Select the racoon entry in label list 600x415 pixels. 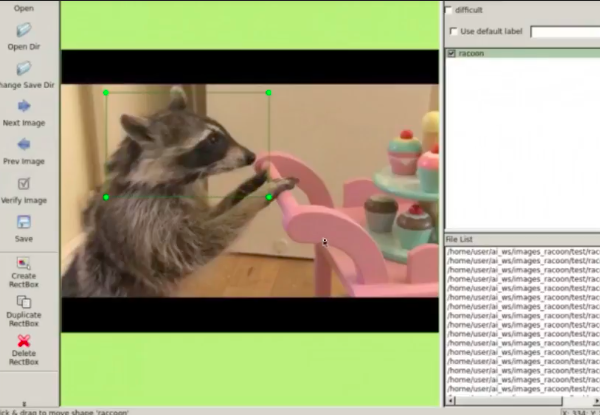(523, 54)
